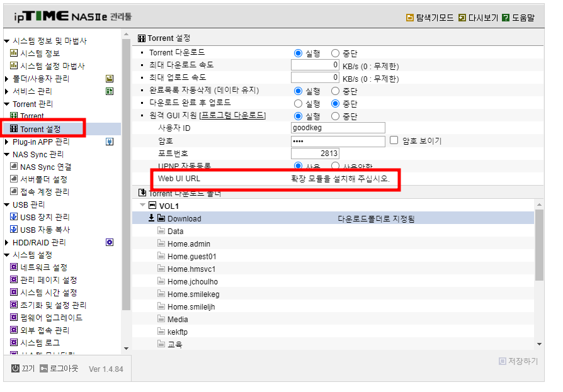This screenshot has height=392, width=563.
Task: Click the 초기화 및 설정 관리 icon
Action: tap(14, 305)
